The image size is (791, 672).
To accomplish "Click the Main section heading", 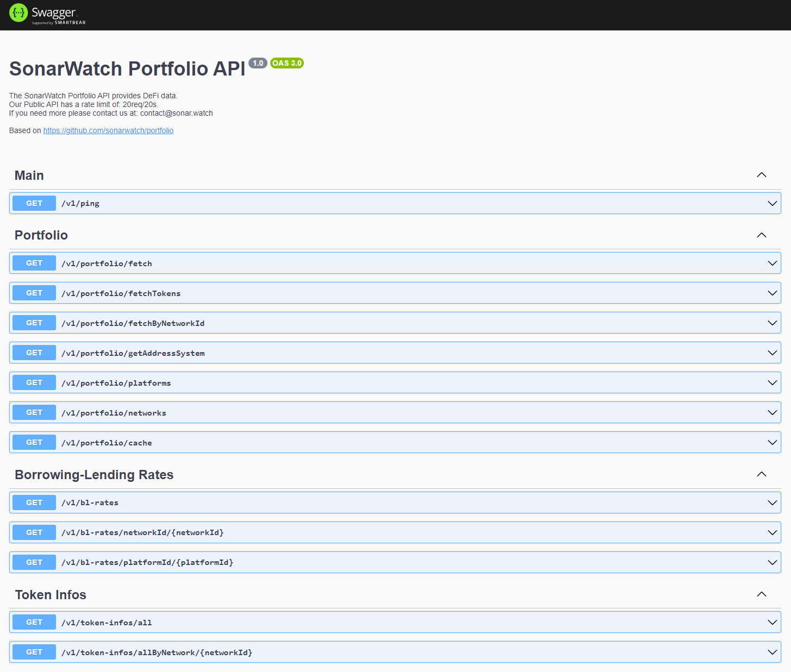I will 29,175.
